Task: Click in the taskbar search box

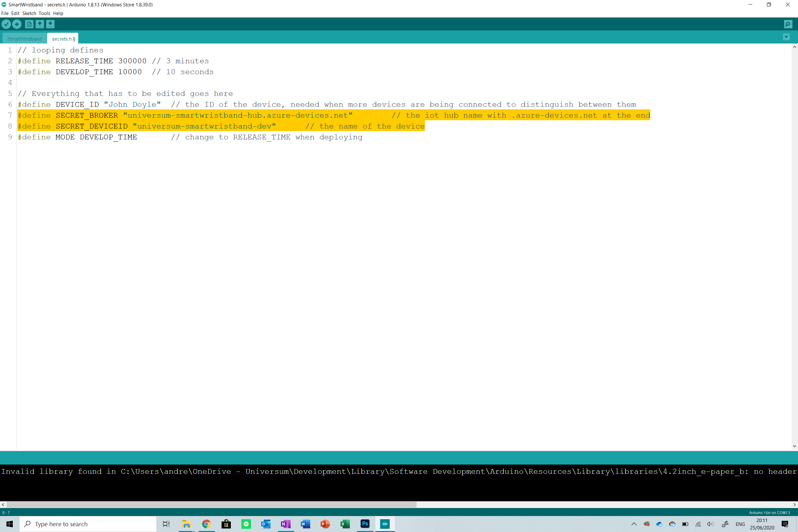Action: tap(88, 524)
